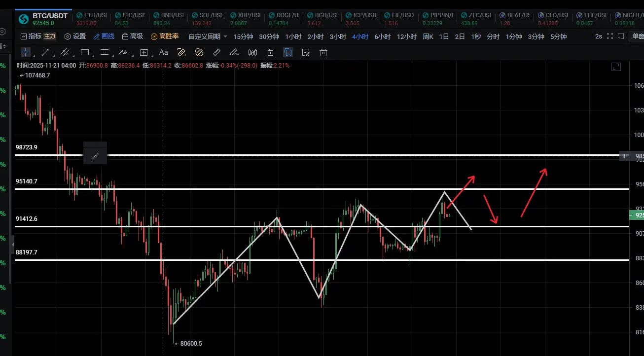Viewport: 644px width, 356px height.
Task: Select the active 4小时 timeframe
Action: click(x=360, y=36)
